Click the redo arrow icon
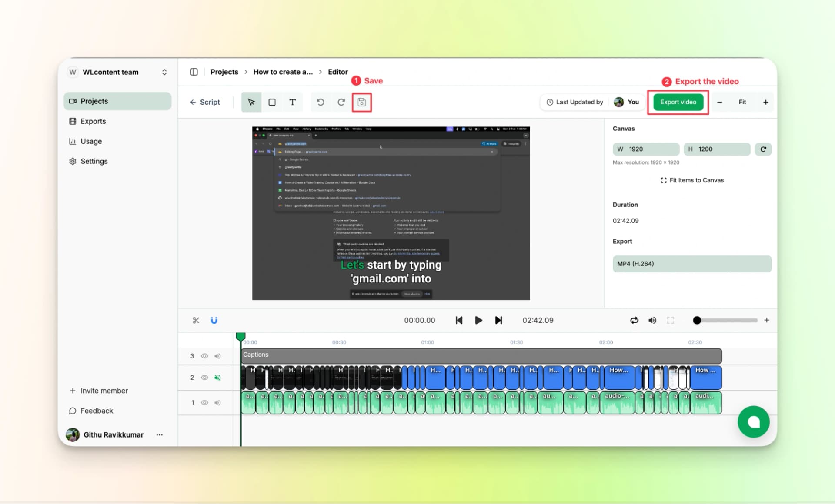This screenshot has width=835, height=504. coord(341,102)
